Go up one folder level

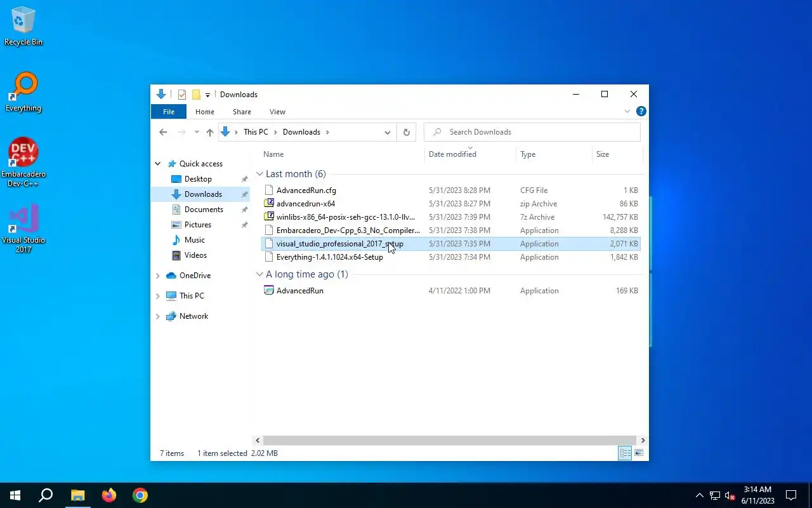pos(210,132)
